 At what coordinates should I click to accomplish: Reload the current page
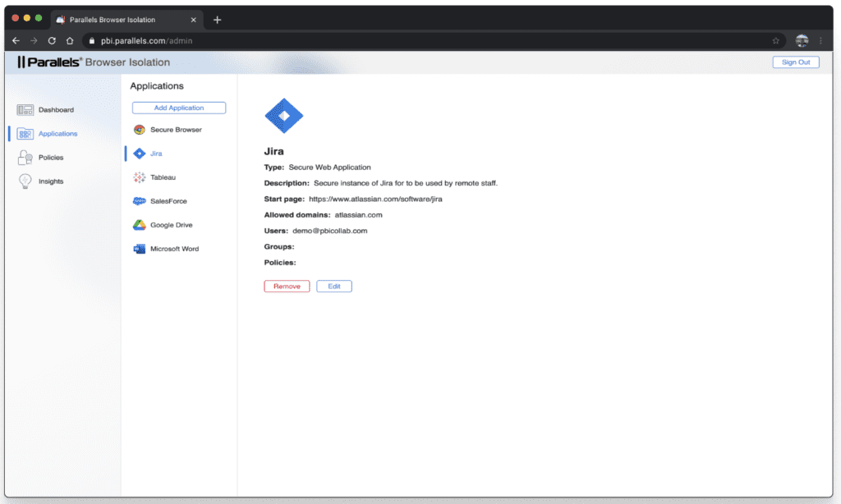(51, 39)
